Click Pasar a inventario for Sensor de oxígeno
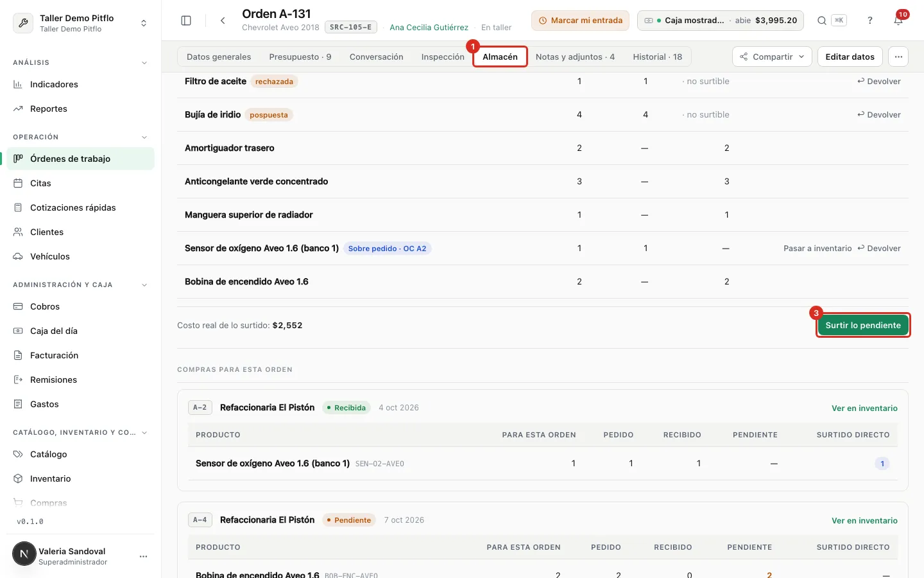 pyautogui.click(x=817, y=249)
